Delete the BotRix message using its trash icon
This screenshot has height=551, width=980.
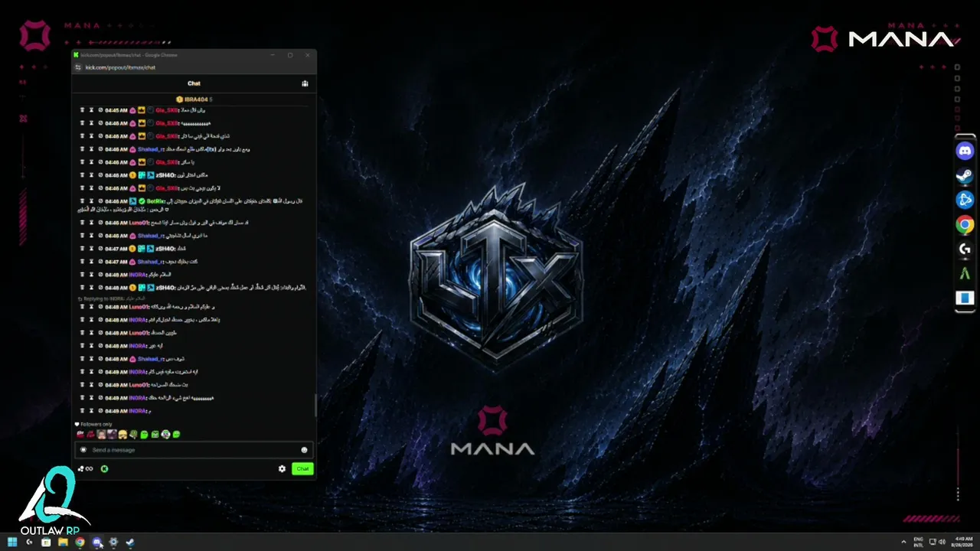click(x=82, y=201)
